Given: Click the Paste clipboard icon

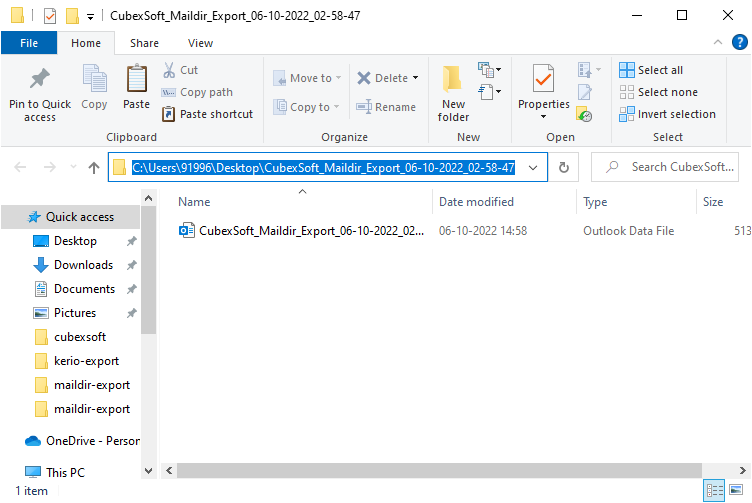Looking at the screenshot, I should 137,78.
